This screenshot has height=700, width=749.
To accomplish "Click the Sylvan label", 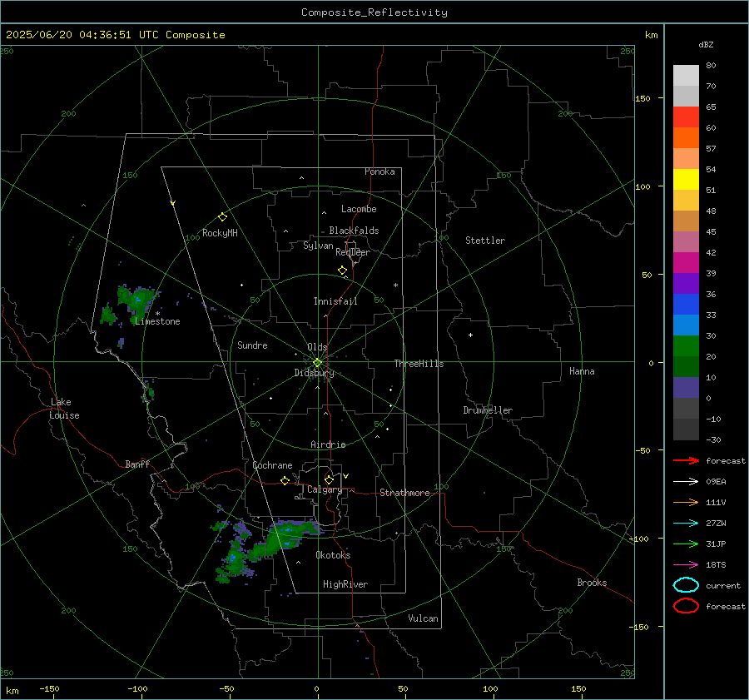I will pyautogui.click(x=318, y=246).
